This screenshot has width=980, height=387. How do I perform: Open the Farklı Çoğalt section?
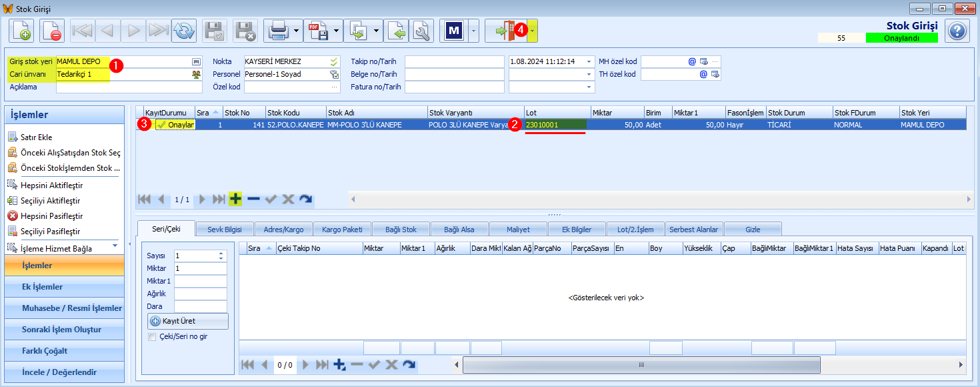(x=64, y=351)
